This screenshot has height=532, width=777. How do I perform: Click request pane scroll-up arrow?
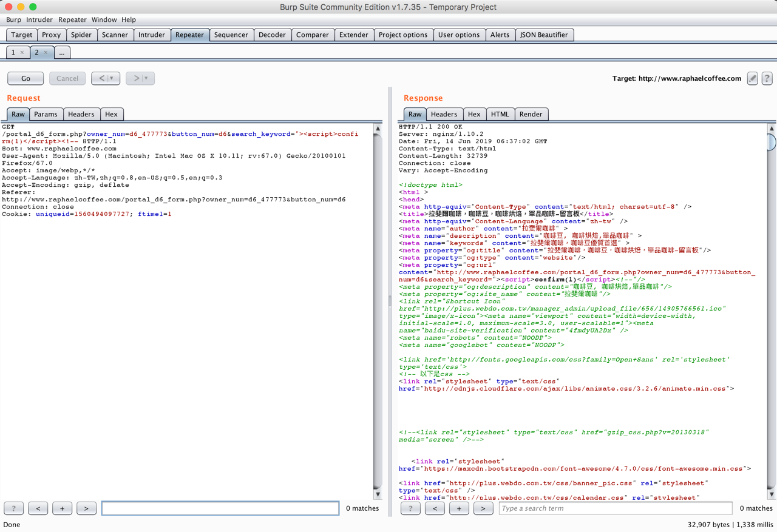378,129
